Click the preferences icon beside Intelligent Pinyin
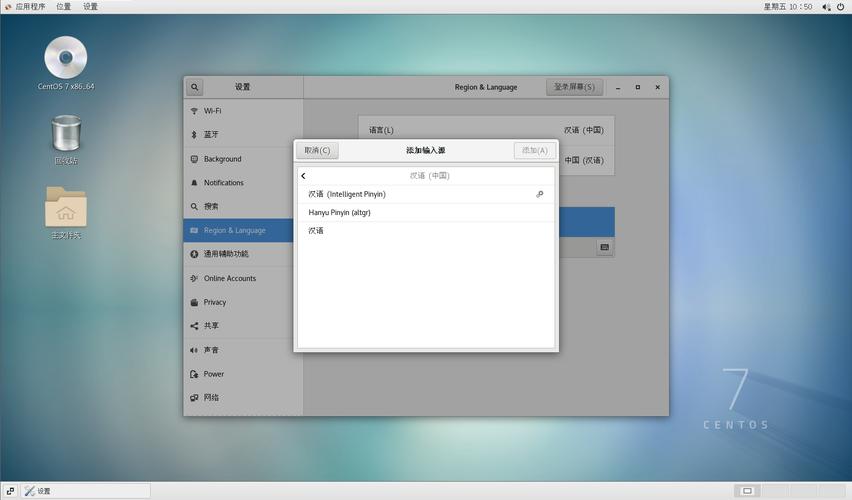Image resolution: width=852 pixels, height=500 pixels. (x=540, y=194)
